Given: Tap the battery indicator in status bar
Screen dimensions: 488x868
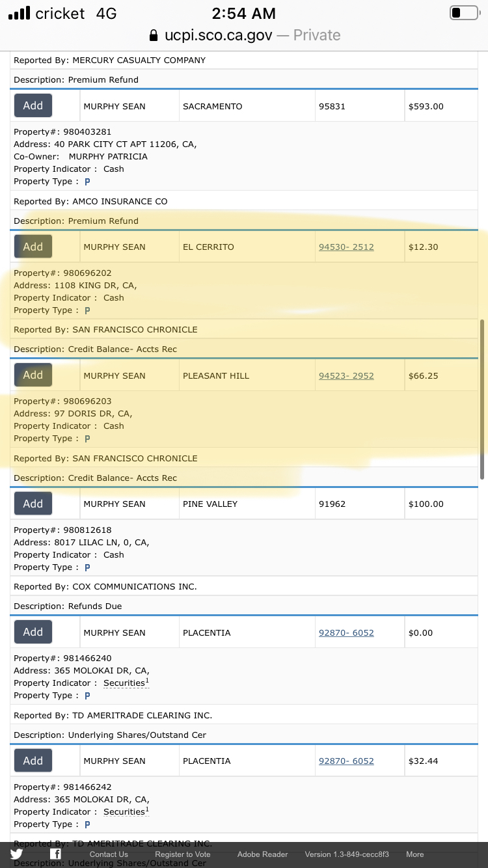Looking at the screenshot, I should (x=464, y=13).
